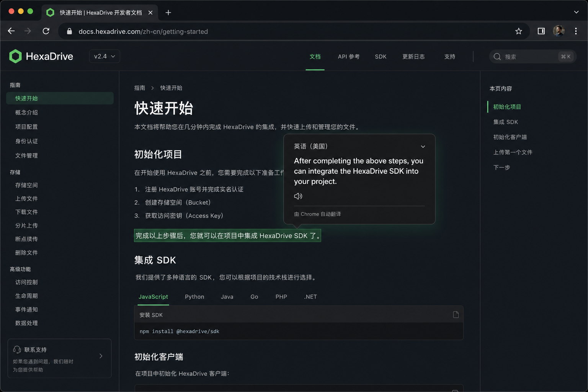
Task: Open the Chrome three-dot menu
Action: [576, 31]
